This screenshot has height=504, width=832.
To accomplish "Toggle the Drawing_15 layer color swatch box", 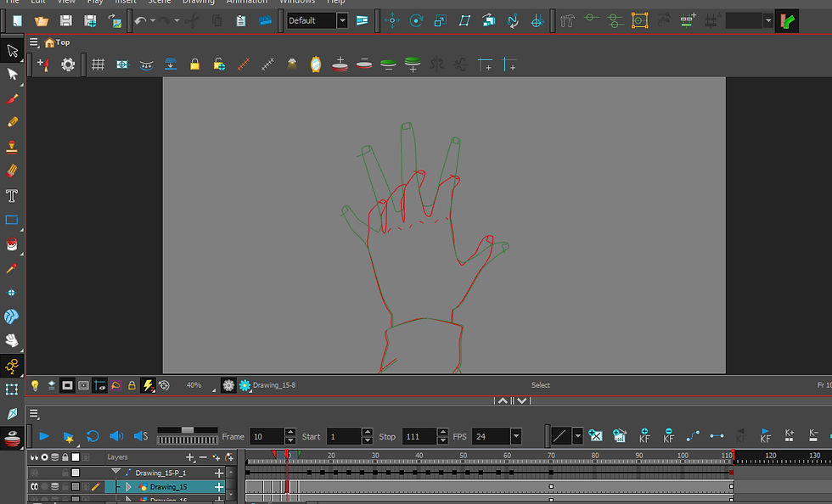I will tap(76, 486).
